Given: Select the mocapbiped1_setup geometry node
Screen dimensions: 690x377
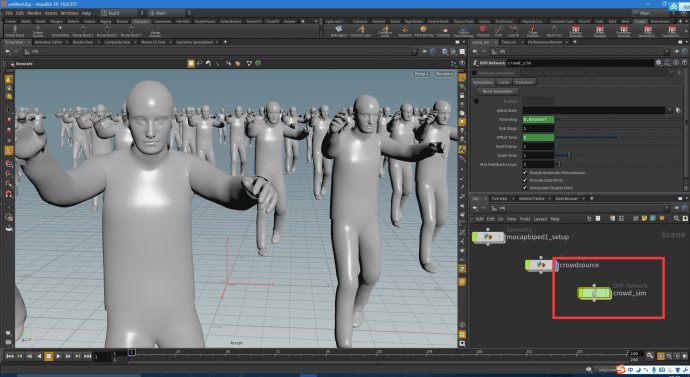Looking at the screenshot, I should point(488,237).
